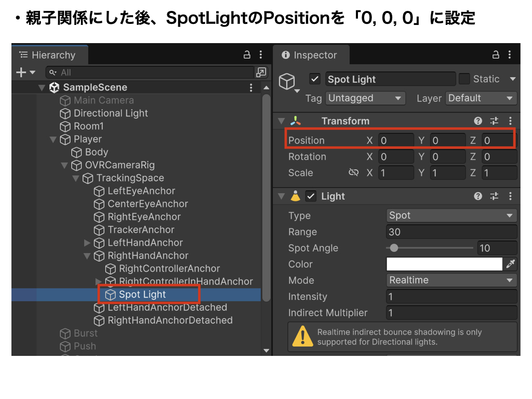Select CenterEyeAnchor in the Hierarchy

point(148,204)
